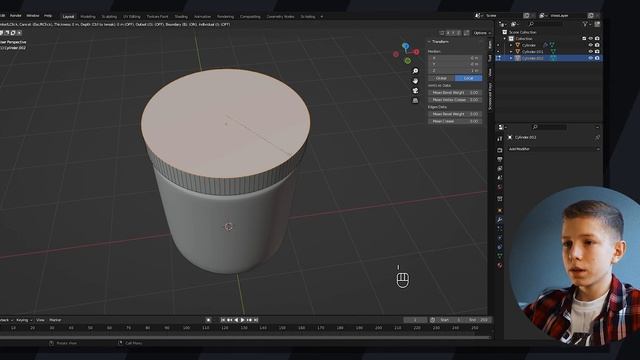The width and height of the screenshot is (640, 360).
Task: Open the Window menu
Action: pos(33,16)
